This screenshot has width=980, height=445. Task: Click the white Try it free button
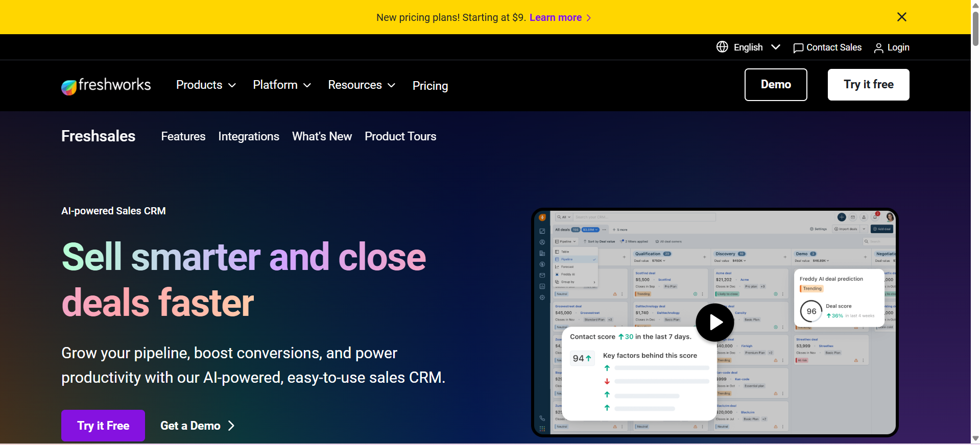pos(868,85)
